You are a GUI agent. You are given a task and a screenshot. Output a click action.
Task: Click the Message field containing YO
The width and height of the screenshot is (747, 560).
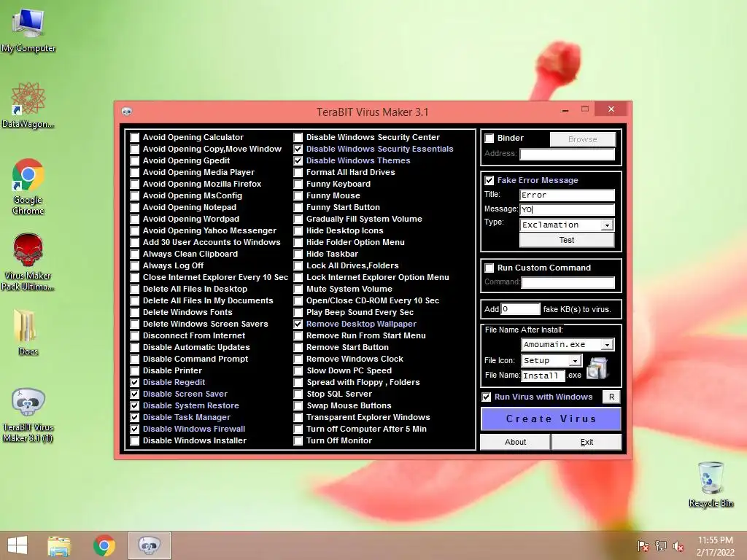(x=567, y=209)
